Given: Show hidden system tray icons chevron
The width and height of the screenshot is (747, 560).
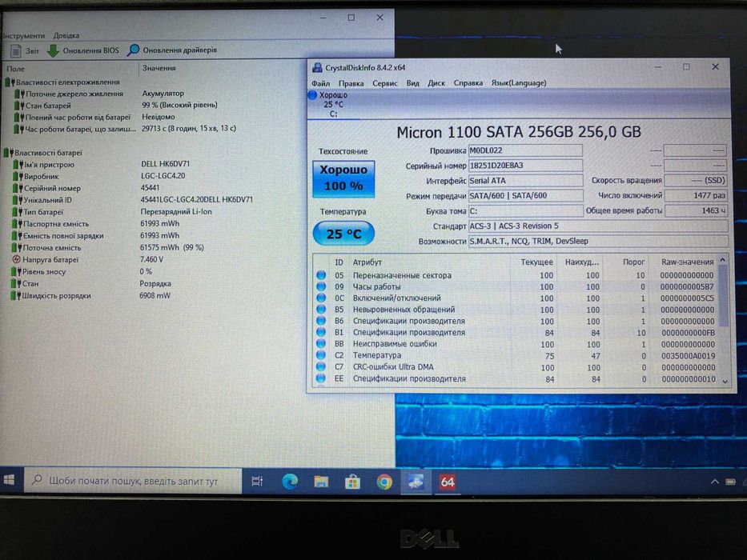Looking at the screenshot, I should (715, 482).
